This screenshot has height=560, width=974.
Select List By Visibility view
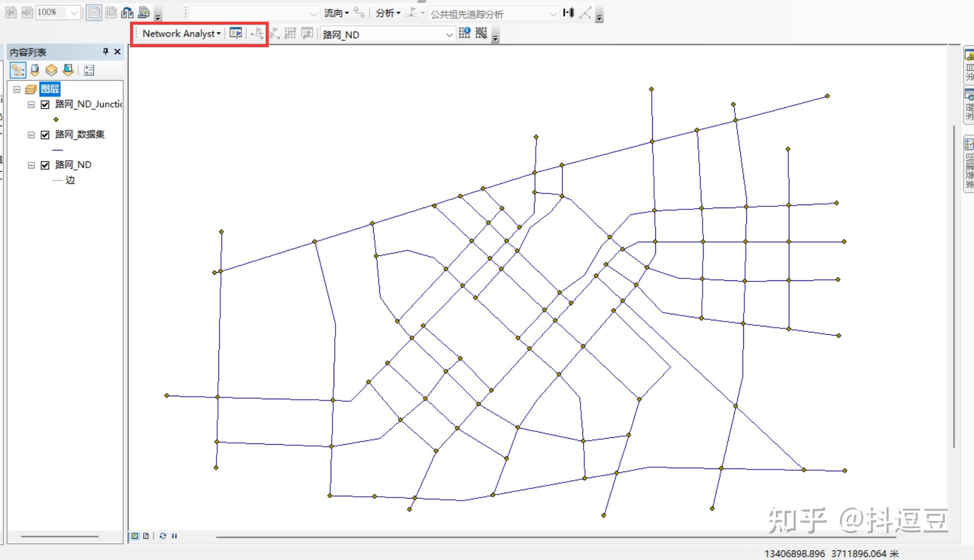(51, 70)
